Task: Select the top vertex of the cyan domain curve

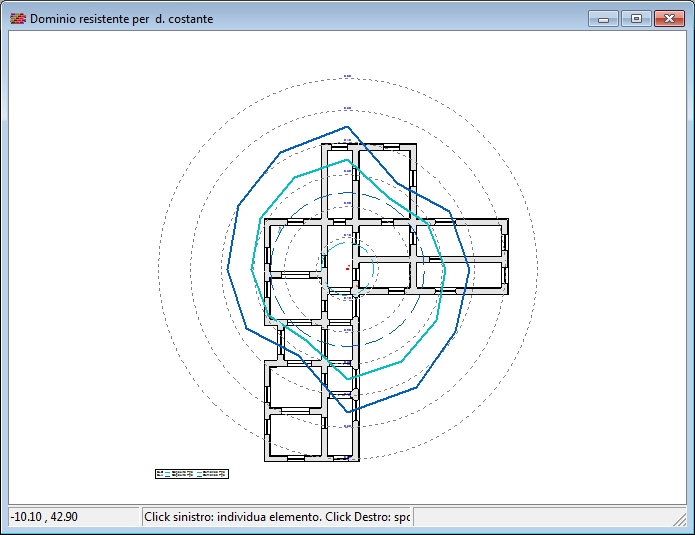Action: tap(347, 160)
